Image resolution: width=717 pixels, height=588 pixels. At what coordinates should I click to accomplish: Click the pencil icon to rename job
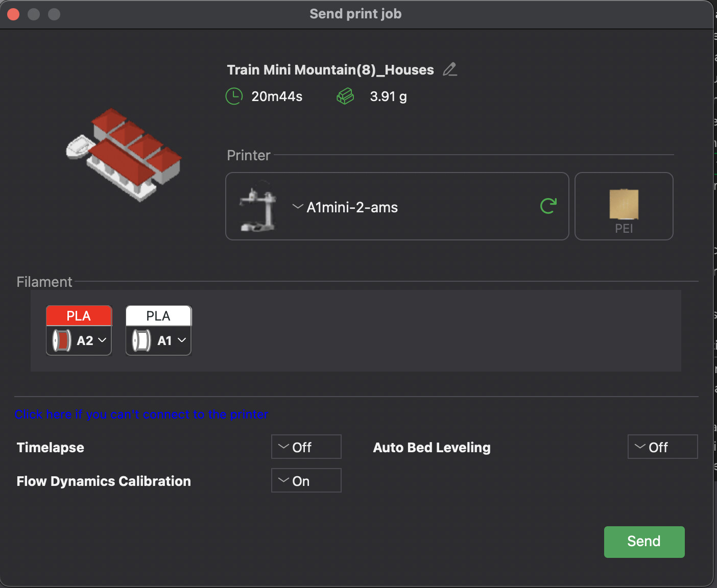pyautogui.click(x=449, y=69)
